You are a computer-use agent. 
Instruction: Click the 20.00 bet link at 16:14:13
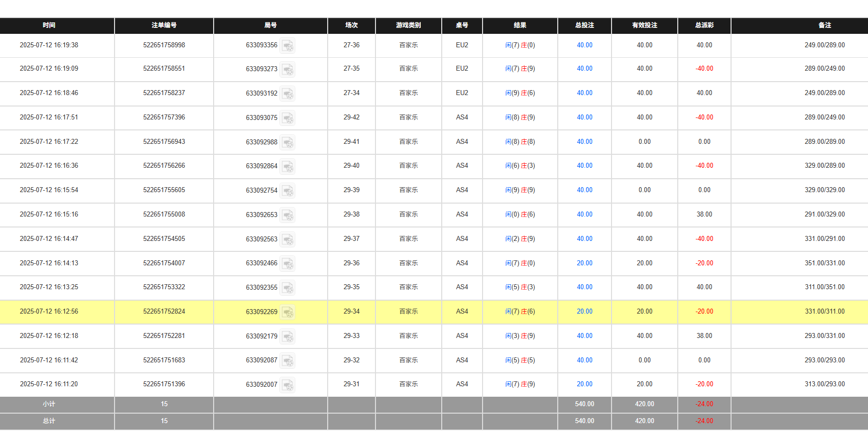pyautogui.click(x=584, y=263)
